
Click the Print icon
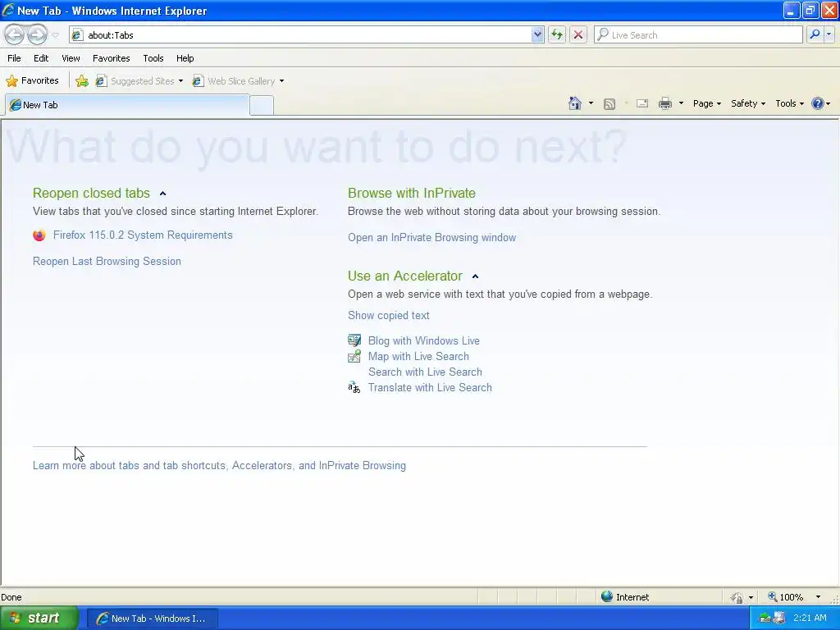point(664,103)
